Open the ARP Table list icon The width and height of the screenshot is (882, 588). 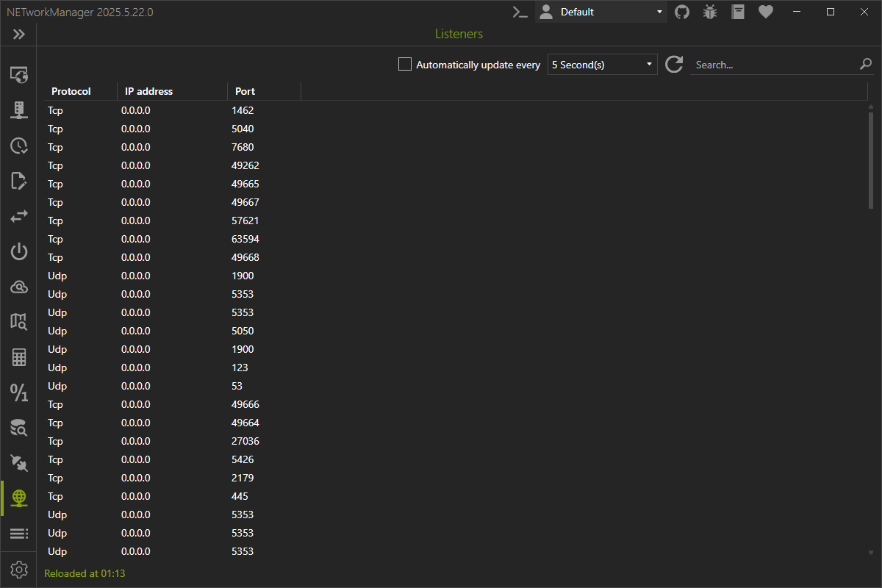pyautogui.click(x=18, y=534)
